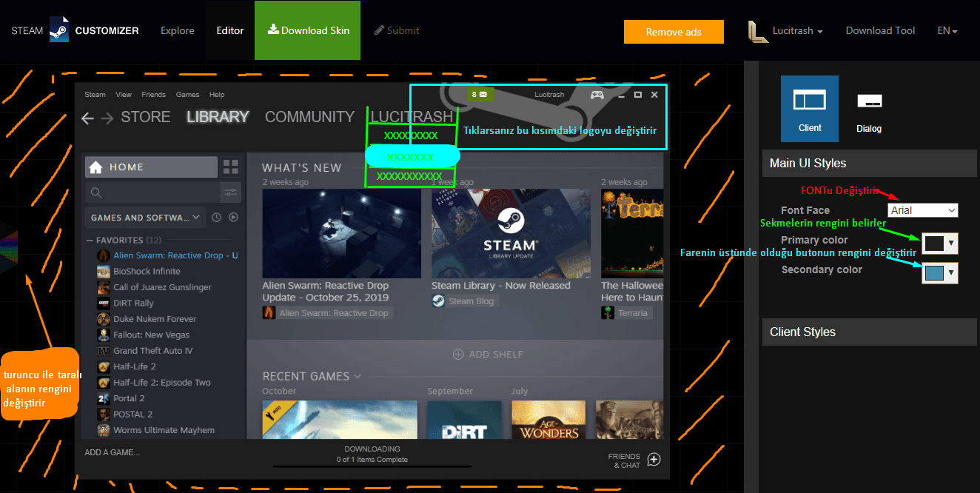Click ADD SHELF
Viewport: 980px width, 493px height.
(x=488, y=355)
